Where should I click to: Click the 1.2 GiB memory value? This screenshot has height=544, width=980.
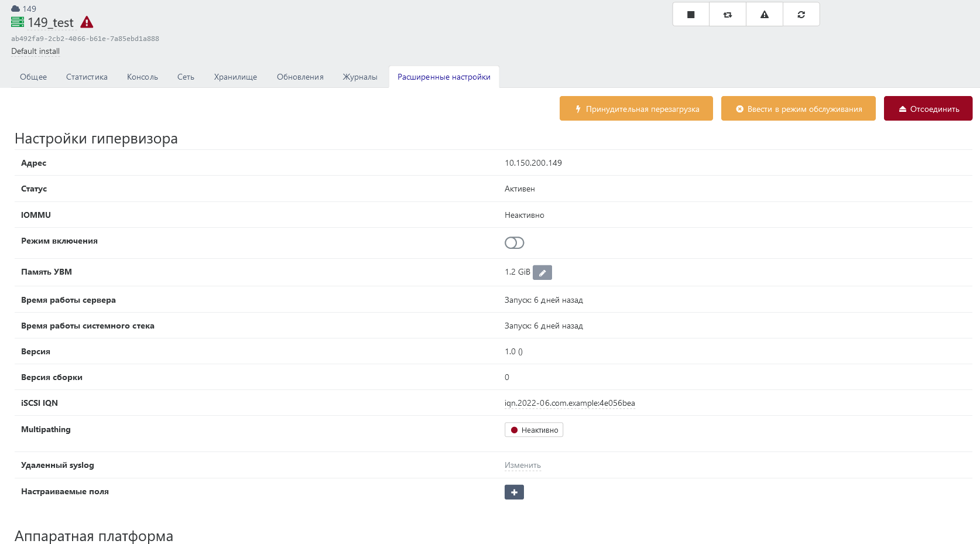click(518, 272)
